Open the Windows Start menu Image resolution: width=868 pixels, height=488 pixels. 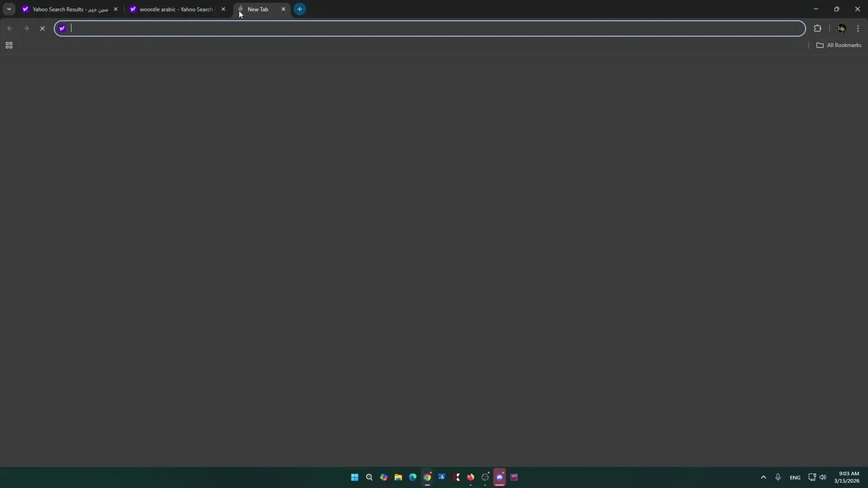click(x=355, y=477)
